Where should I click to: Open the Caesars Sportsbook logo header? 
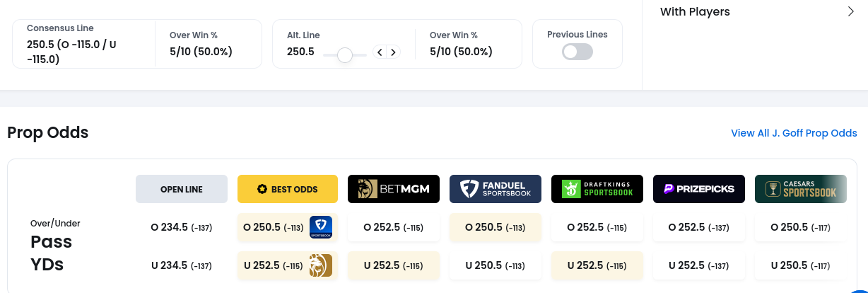click(x=801, y=189)
